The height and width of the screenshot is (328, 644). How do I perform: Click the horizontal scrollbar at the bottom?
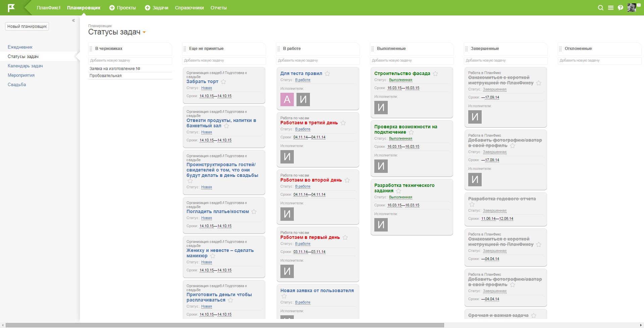pyautogui.click(x=225, y=325)
